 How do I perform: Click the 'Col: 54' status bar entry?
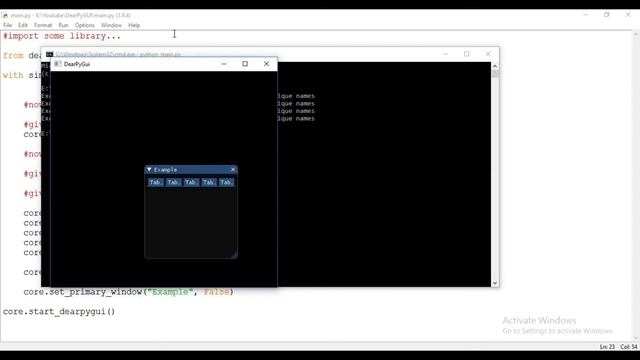click(x=629, y=347)
